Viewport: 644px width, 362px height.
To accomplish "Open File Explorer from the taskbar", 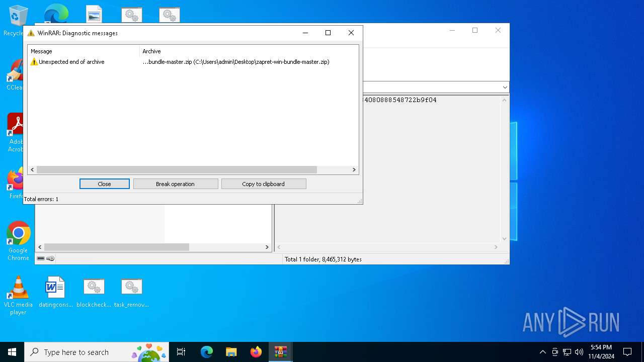I will [231, 352].
